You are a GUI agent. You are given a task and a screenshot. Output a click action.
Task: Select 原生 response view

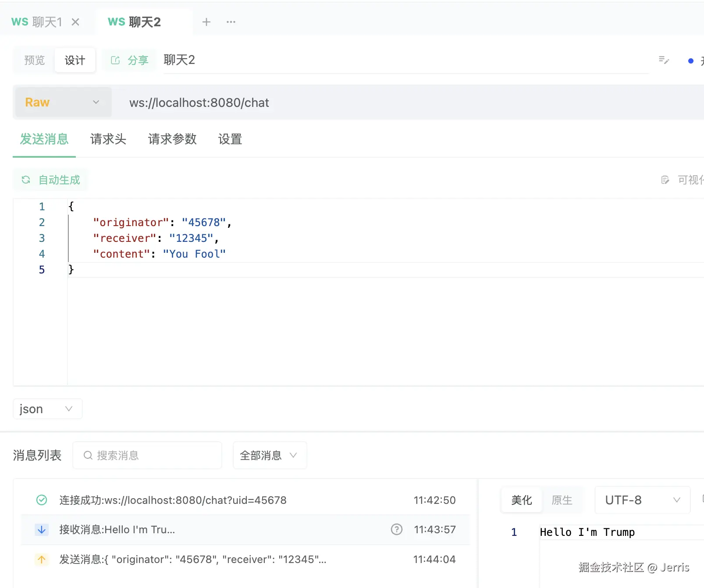tap(562, 500)
